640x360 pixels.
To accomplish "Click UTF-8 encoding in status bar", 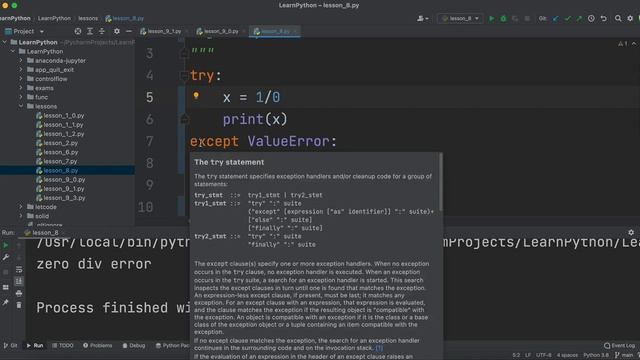I will tap(544, 355).
